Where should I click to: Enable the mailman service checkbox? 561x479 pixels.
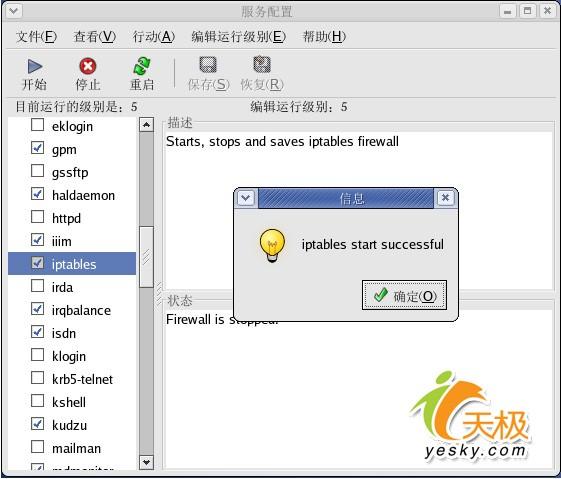point(38,447)
